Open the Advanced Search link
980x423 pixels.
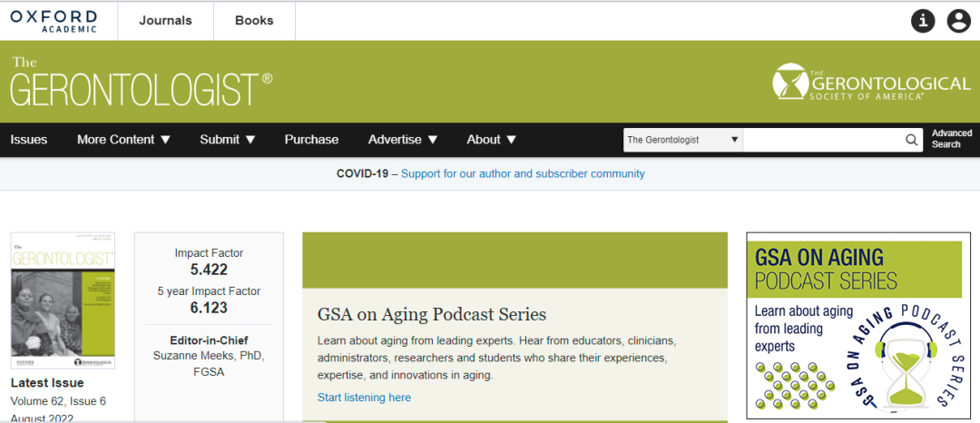(x=951, y=139)
